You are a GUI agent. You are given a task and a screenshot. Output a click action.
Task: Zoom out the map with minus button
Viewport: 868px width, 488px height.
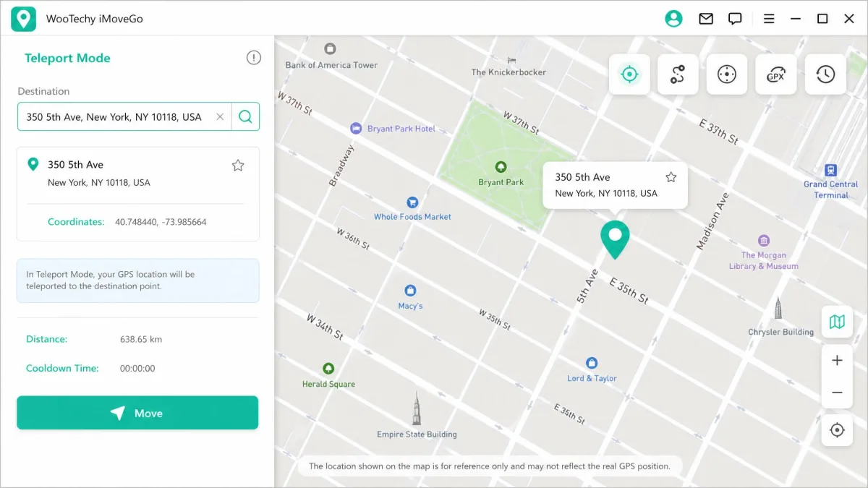click(x=837, y=393)
